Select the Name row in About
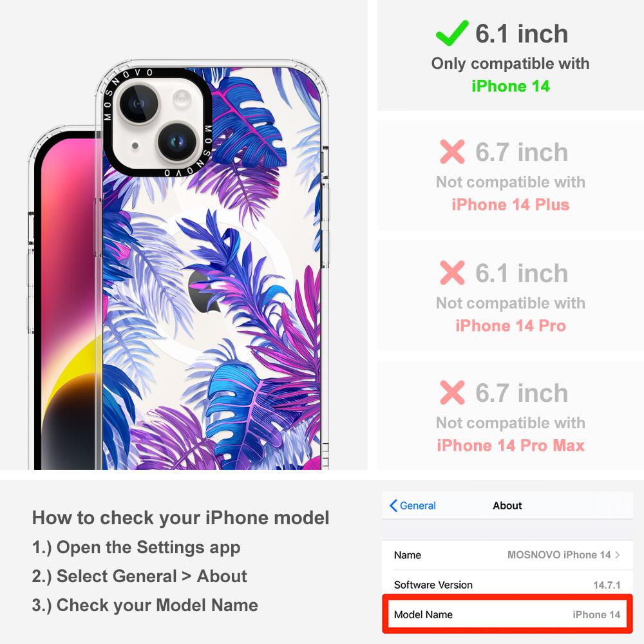 (507, 555)
